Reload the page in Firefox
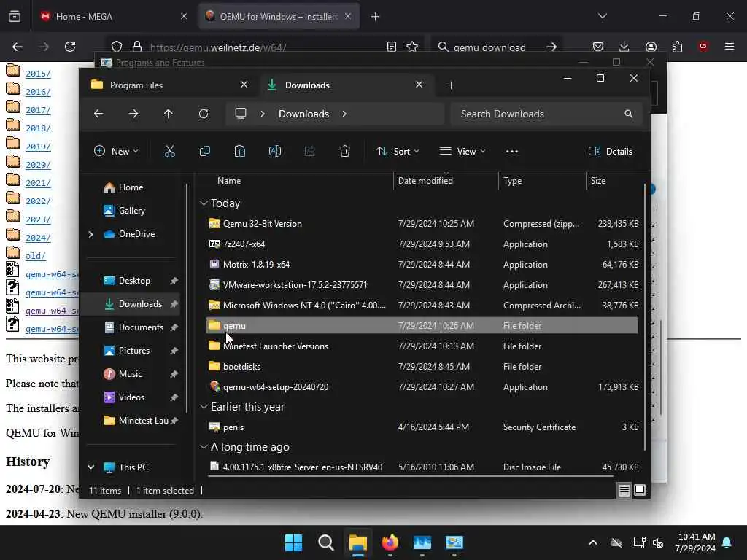The width and height of the screenshot is (747, 560). pos(70,47)
